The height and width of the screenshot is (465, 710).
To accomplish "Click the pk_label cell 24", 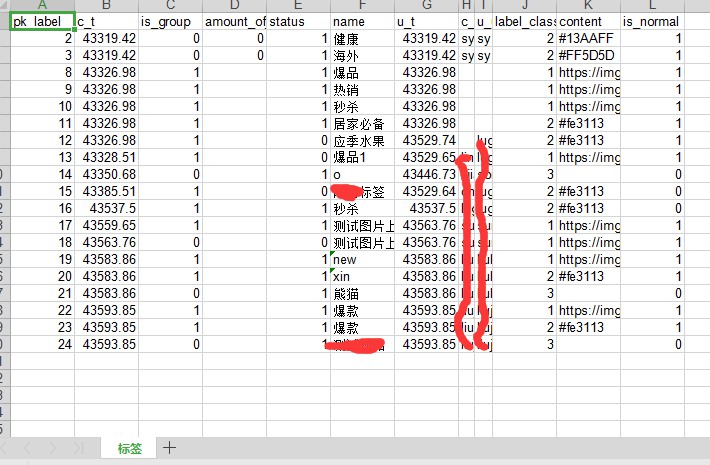I will coord(43,345).
